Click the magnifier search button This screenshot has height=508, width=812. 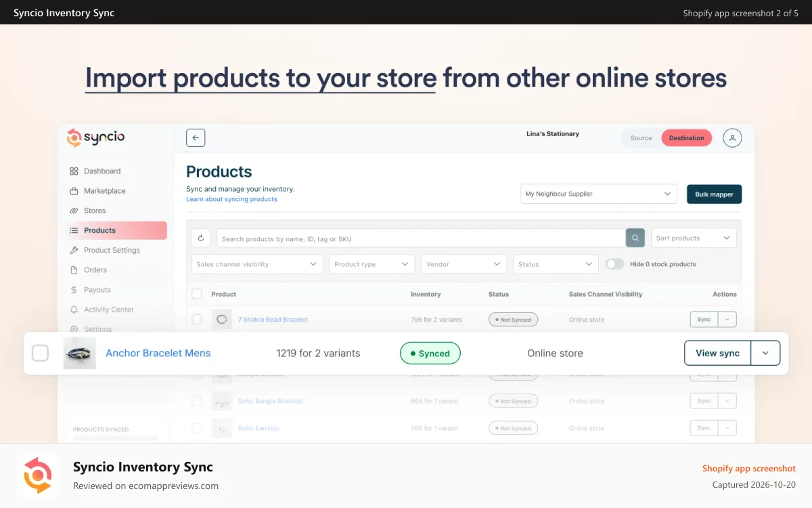[x=635, y=238]
